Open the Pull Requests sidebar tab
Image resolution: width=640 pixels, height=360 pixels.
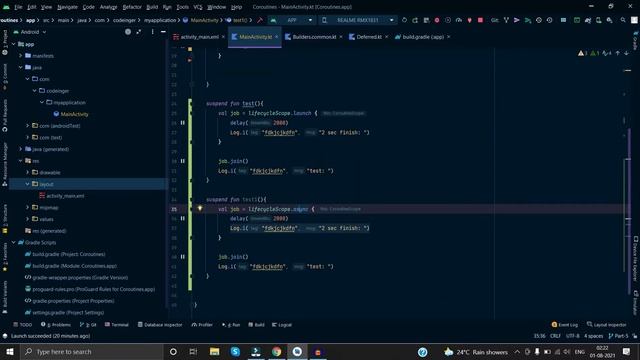tap(5, 116)
